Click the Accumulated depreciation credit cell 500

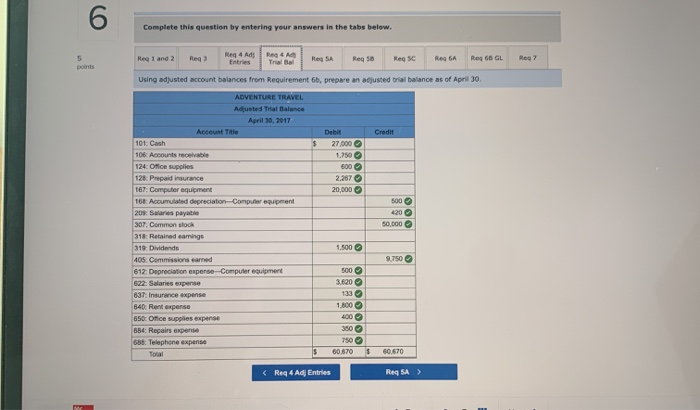tap(390, 201)
